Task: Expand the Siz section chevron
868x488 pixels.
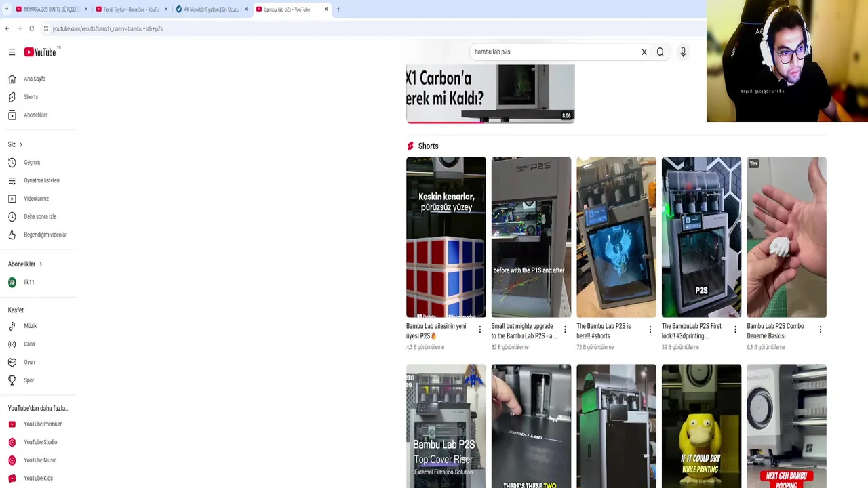Action: click(21, 144)
